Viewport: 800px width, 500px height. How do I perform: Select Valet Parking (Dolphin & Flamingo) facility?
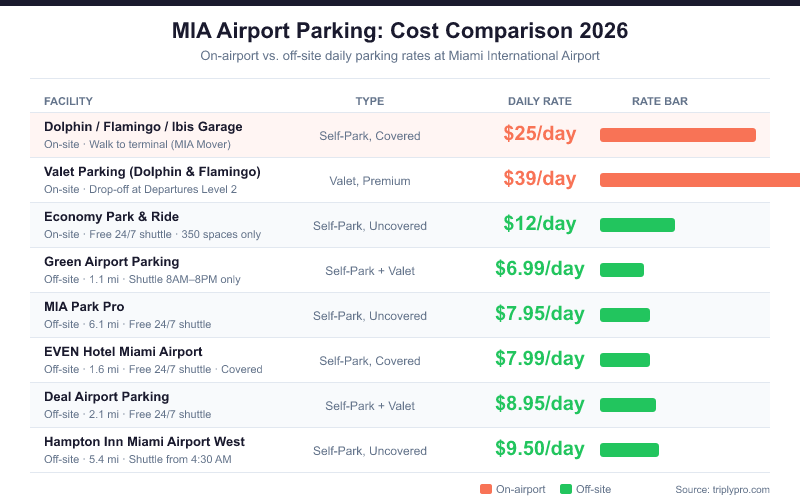click(152, 172)
